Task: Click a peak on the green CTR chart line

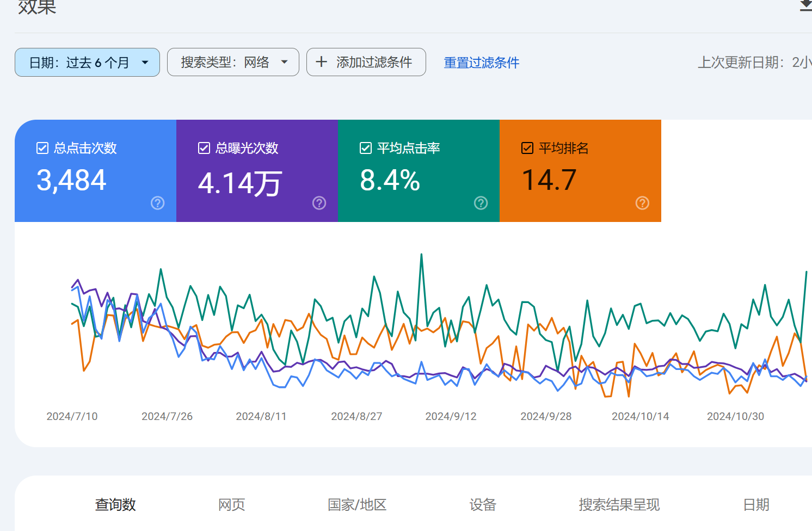Action: pyautogui.click(x=422, y=255)
